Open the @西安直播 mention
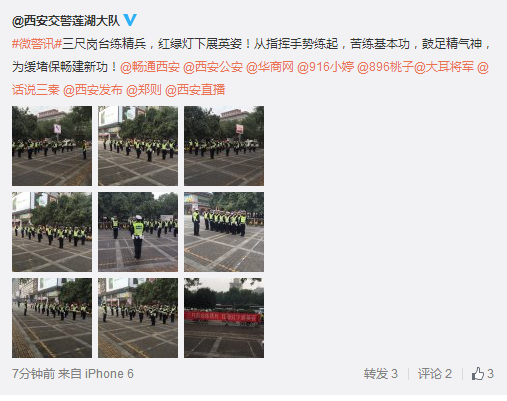The width and height of the screenshot is (507, 401). click(x=195, y=90)
